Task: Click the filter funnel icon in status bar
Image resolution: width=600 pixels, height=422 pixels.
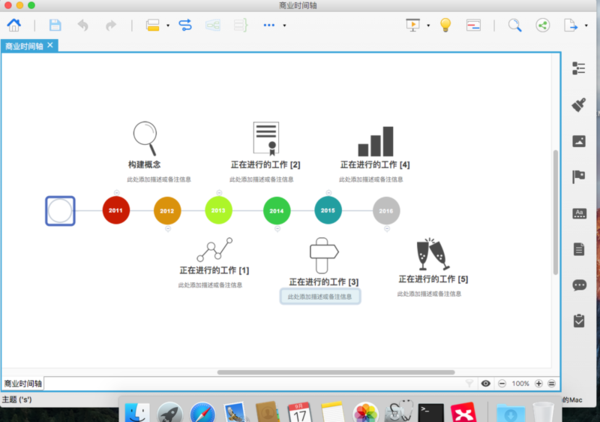Action: point(469,383)
